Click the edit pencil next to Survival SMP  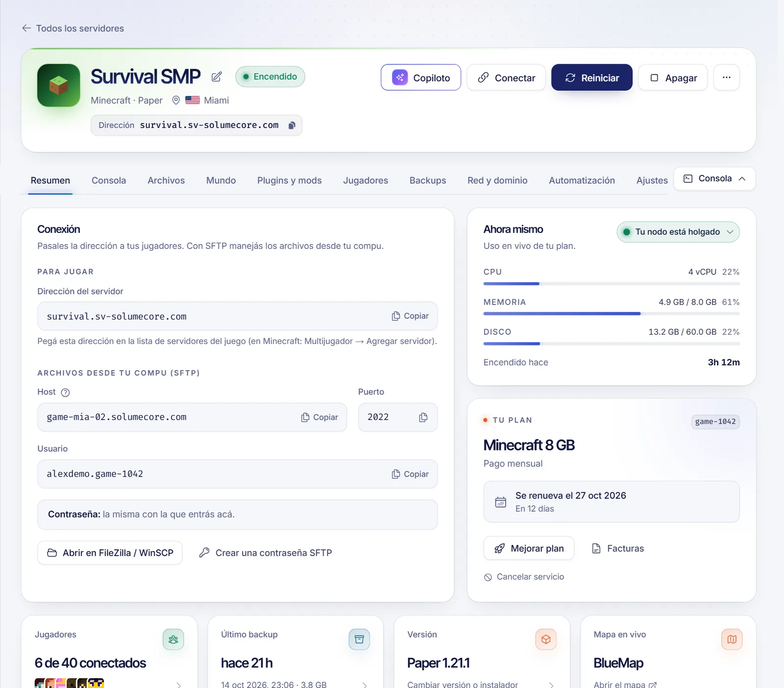[217, 77]
